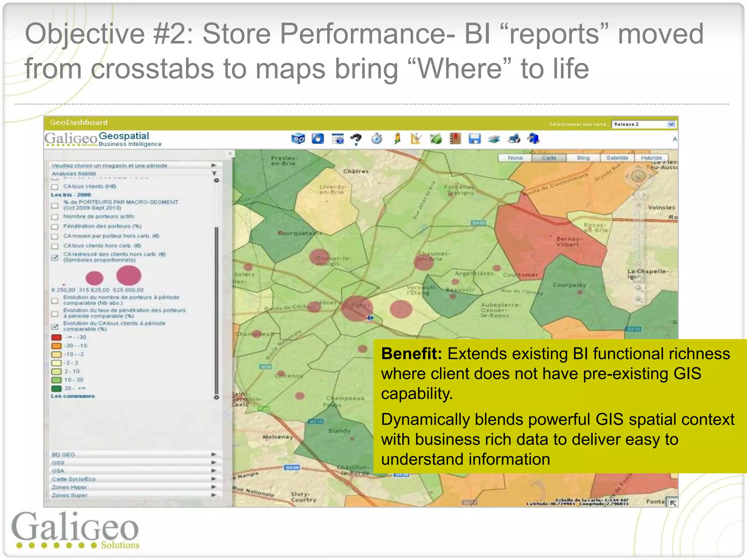The image size is (747, 560).
Task: Click the GeoDashboard title
Action: (x=79, y=122)
